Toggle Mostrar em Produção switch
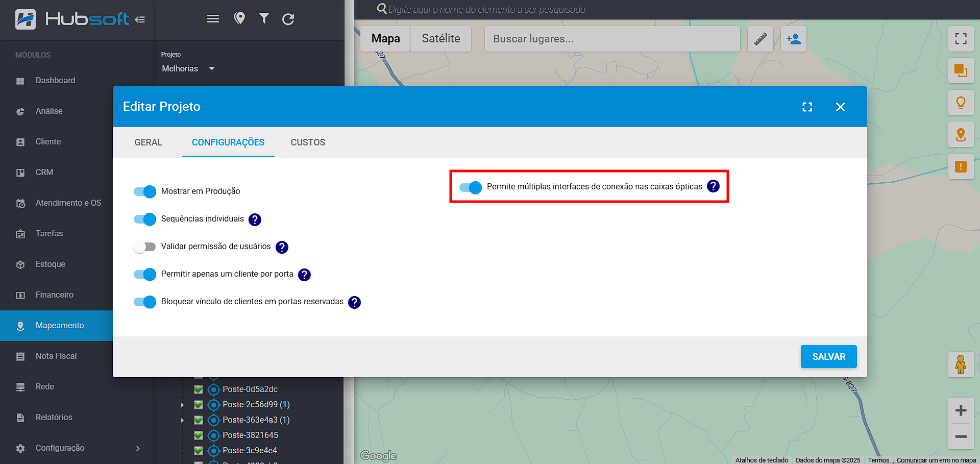Screen dimensions: 980x464 [x=145, y=191]
